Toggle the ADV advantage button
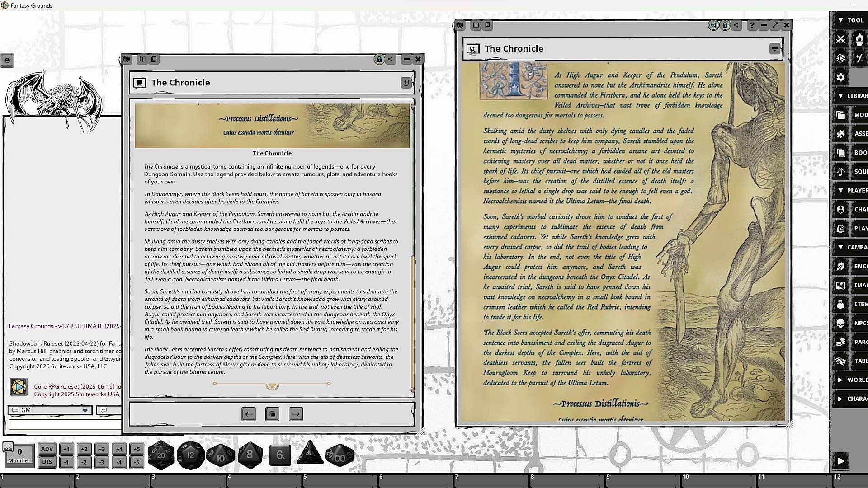Screen dimensions: 868x488 47,449
